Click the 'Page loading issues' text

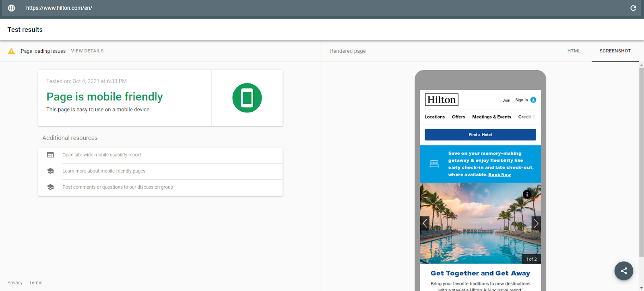point(43,51)
